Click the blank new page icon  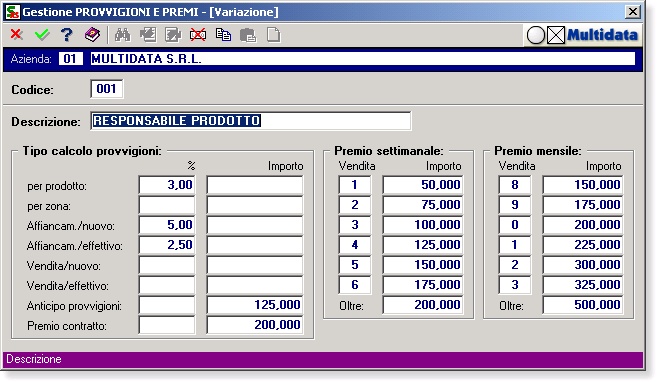pyautogui.click(x=273, y=35)
